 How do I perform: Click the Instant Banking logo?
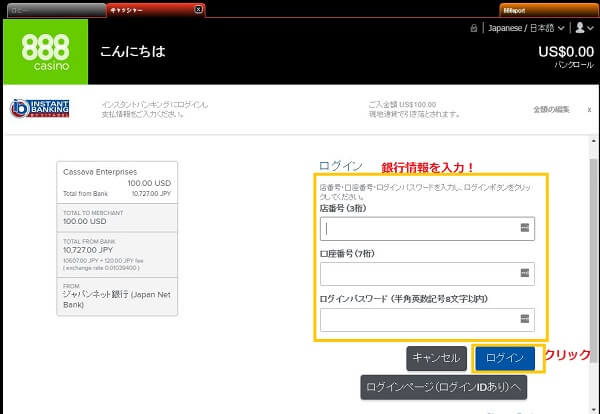(38, 108)
